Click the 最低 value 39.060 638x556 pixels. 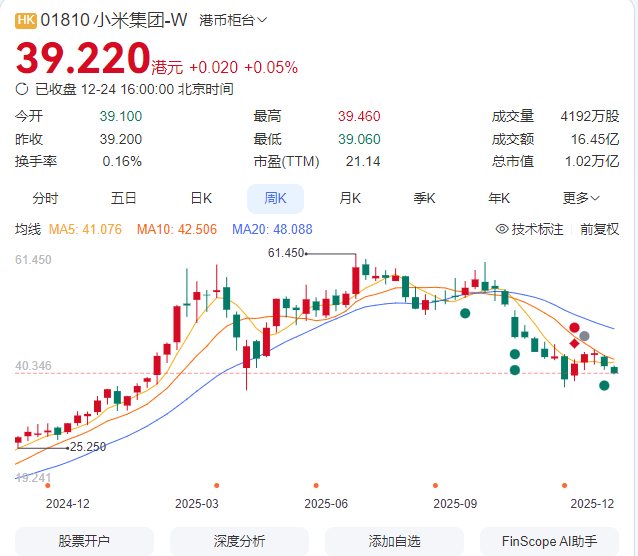coord(359,139)
